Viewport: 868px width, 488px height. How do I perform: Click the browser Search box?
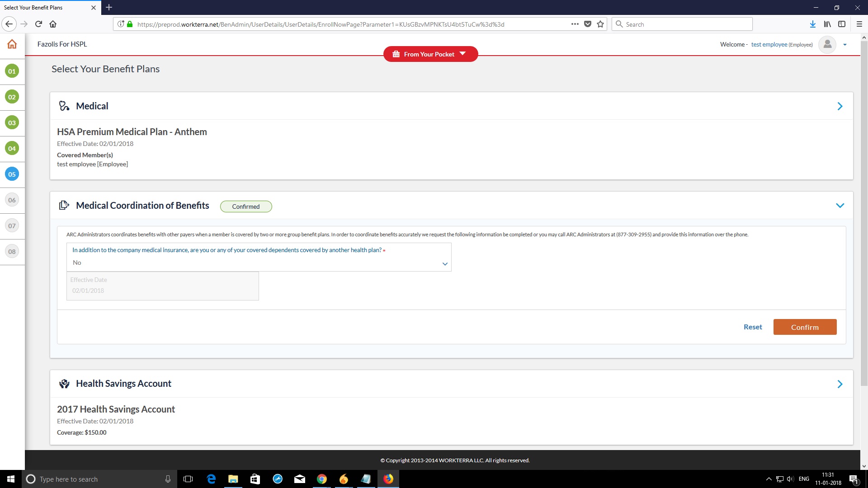point(682,24)
